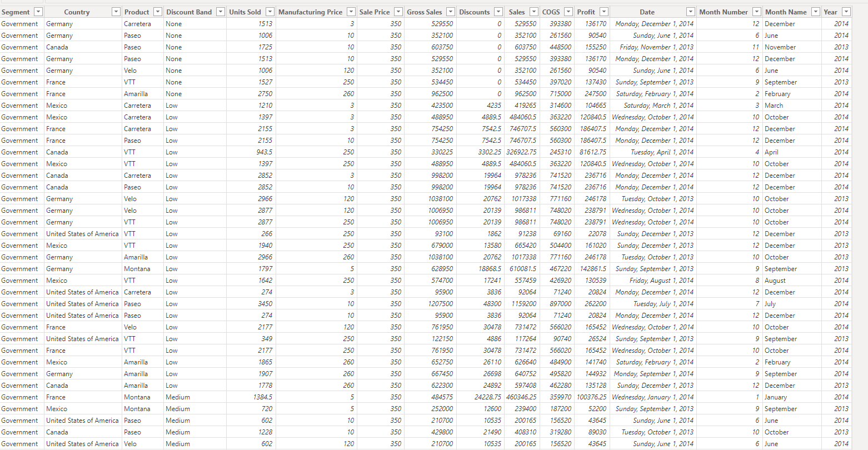Select the Segment column header label
Image resolution: width=868 pixels, height=450 pixels.
[x=16, y=12]
